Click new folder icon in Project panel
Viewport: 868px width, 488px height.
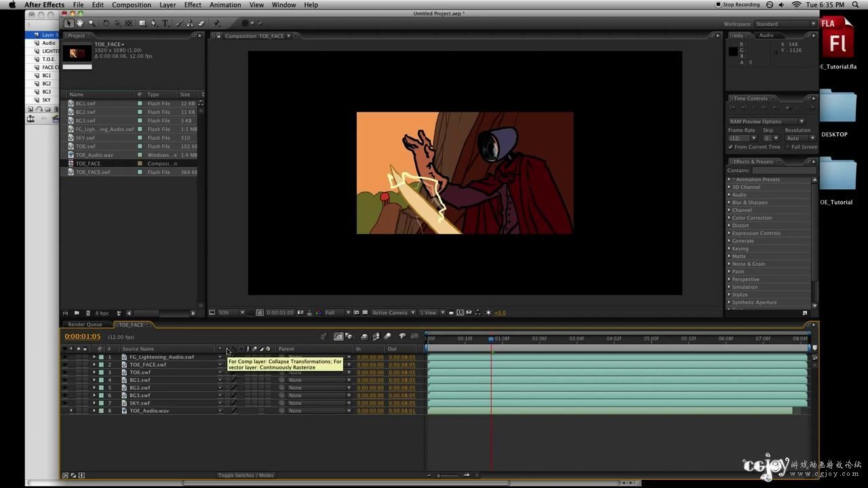(77, 313)
